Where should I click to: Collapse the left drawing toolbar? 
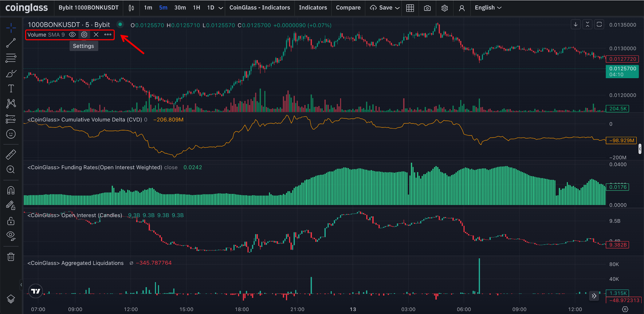[21, 285]
